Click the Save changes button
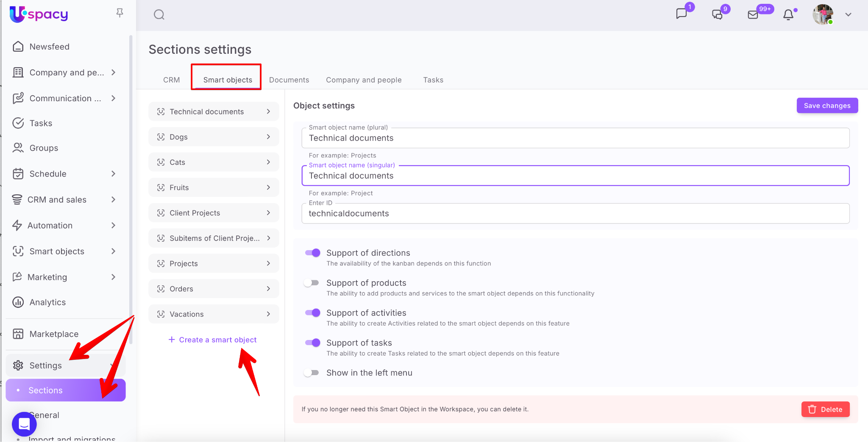 pos(827,106)
